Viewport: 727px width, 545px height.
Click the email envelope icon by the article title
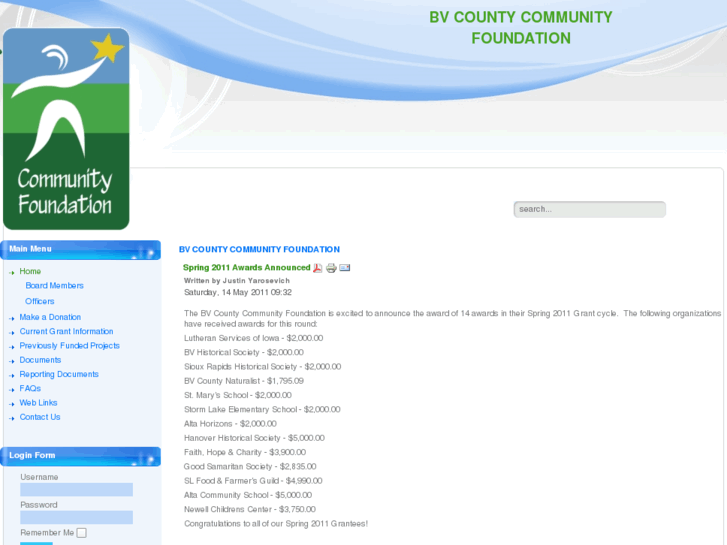[x=344, y=268]
